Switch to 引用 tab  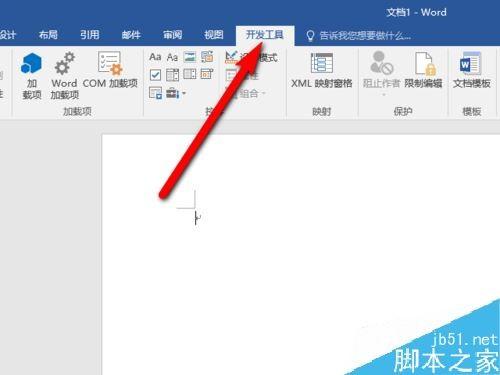click(90, 35)
